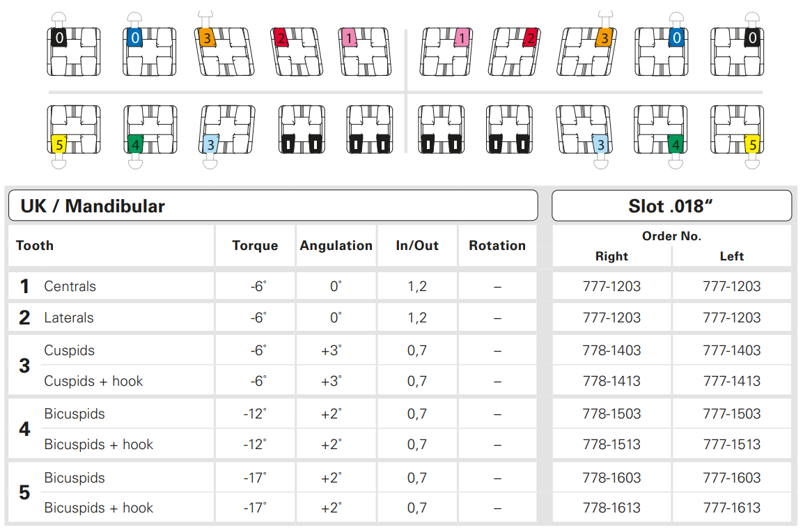Click the right-side pink 1 bracket

(446, 52)
